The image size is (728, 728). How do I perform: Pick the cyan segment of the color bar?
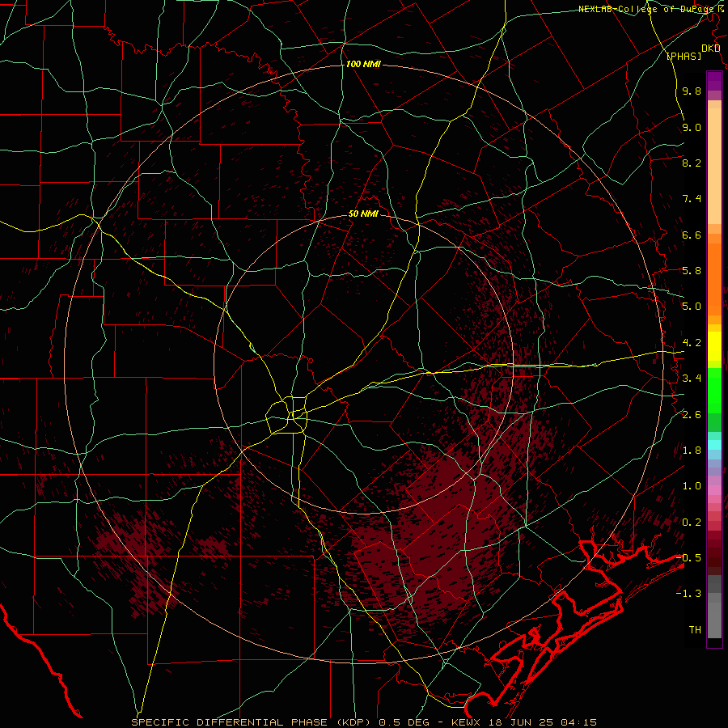[714, 445]
